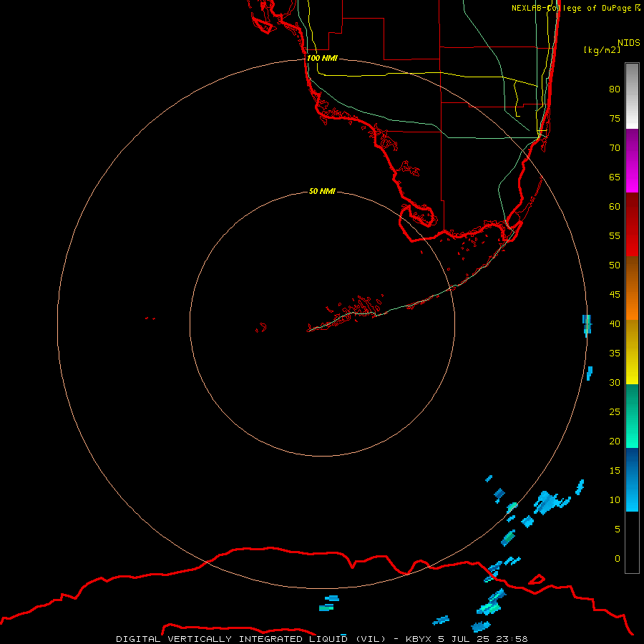644x644 pixels.
Task: Click the kg/m2 units label
Action: [x=602, y=50]
